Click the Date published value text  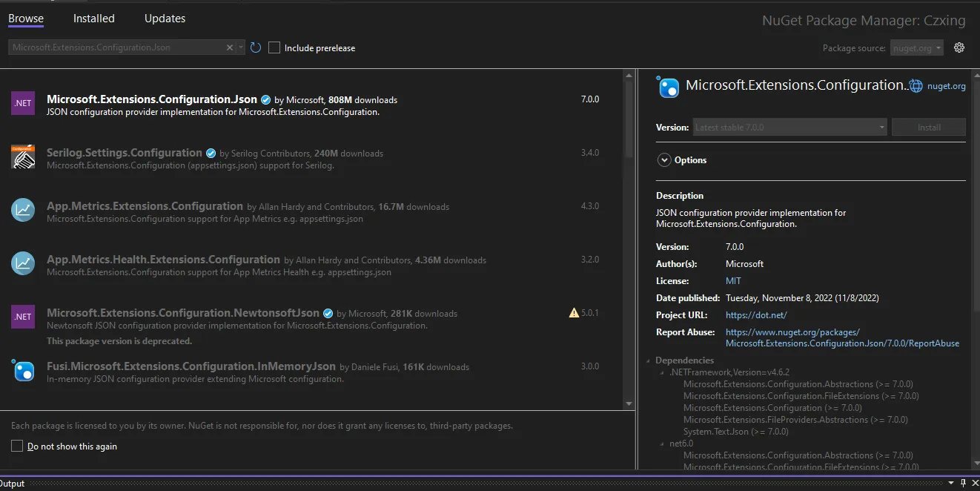point(802,298)
